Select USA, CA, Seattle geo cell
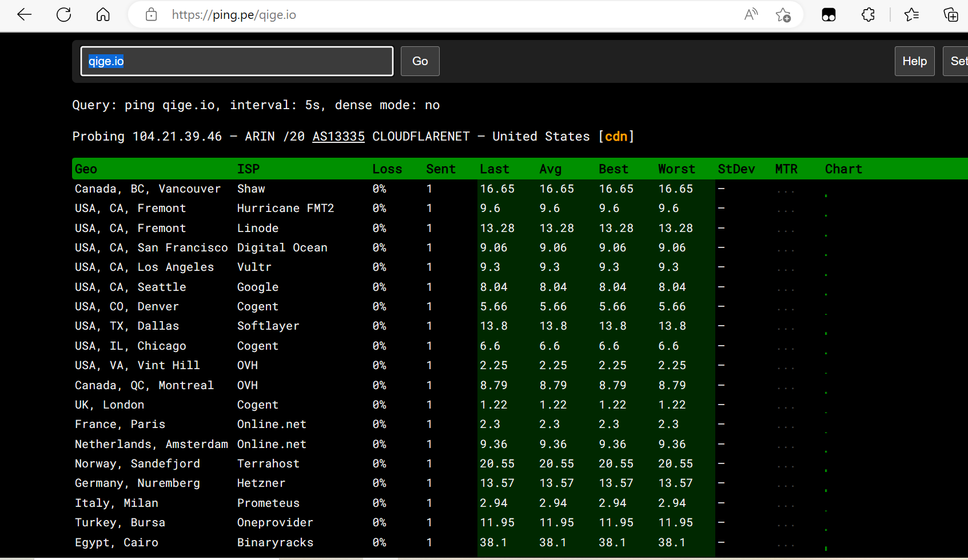Image resolution: width=968 pixels, height=560 pixels. pyautogui.click(x=130, y=287)
